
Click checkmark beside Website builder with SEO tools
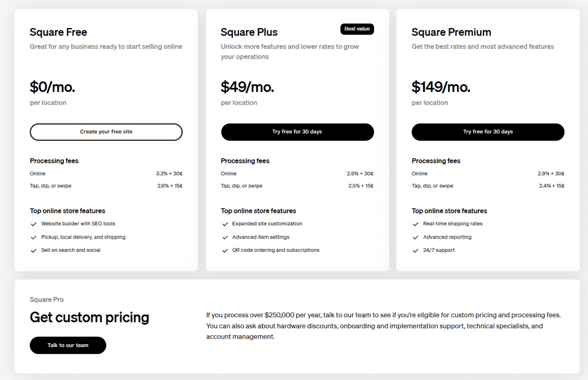(33, 224)
